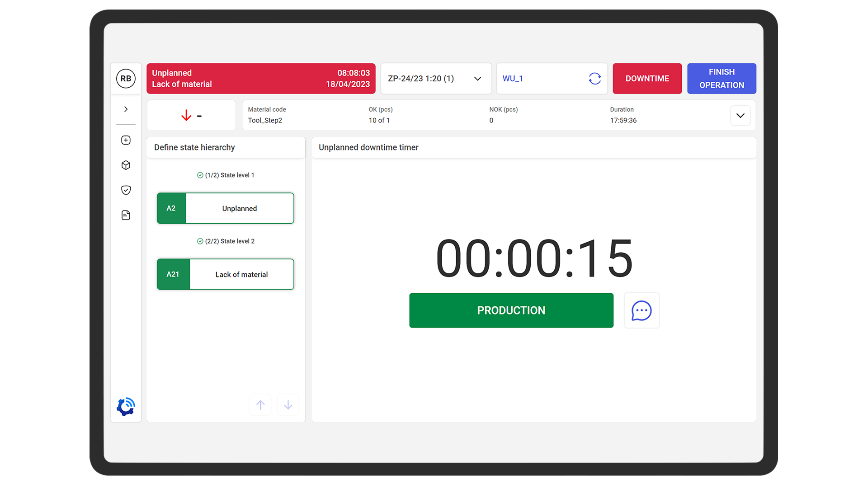Screen dimensions: 868x488
Task: Expand operation details with chevron down
Action: (740, 116)
